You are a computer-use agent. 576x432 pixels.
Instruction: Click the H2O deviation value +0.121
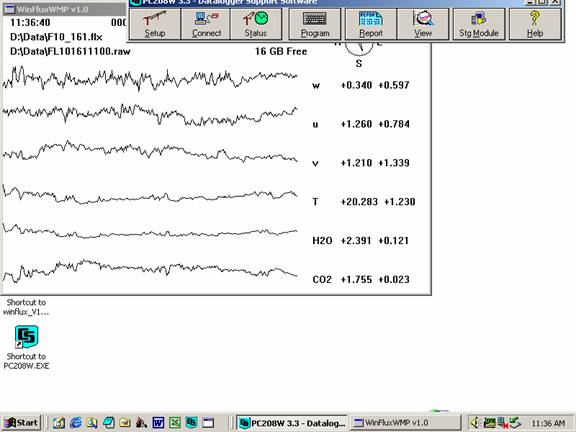coord(394,241)
